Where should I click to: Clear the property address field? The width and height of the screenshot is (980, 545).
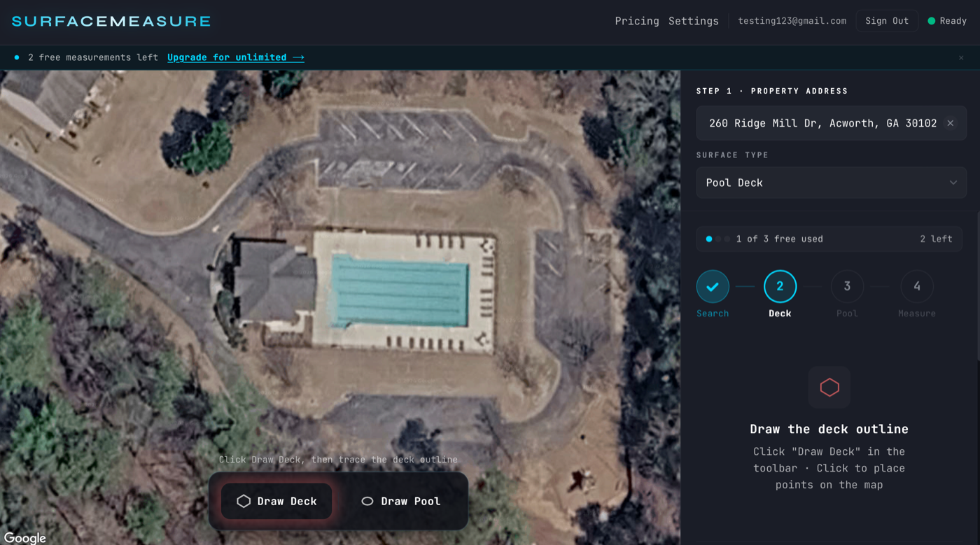[951, 123]
